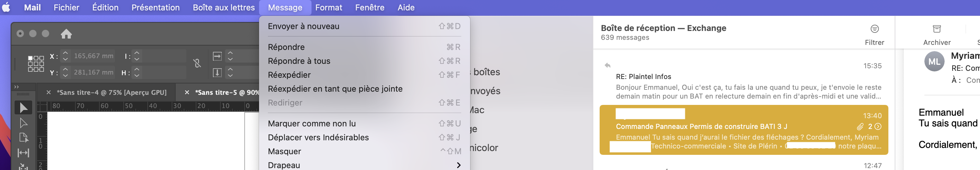The image size is (980, 170).
Task: Click the reference point grid icon
Action: 36,64
